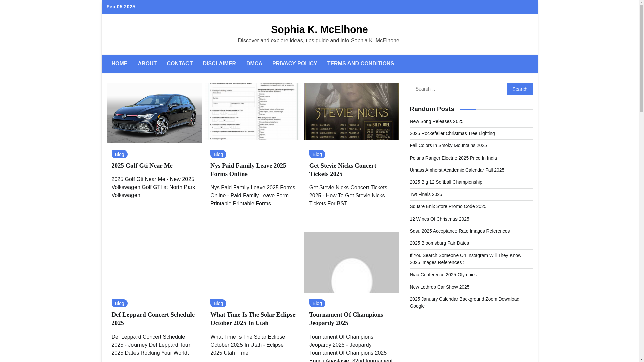Open 'Polaris Ranger Electric 2025 Price In India'
Viewport: 644px width, 362px height.
point(453,158)
